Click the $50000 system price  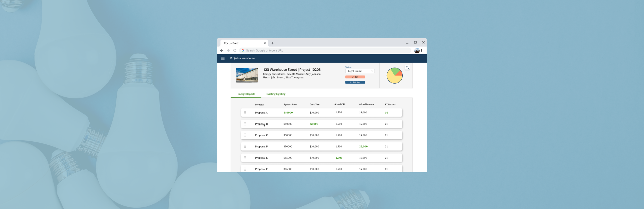[x=288, y=135]
